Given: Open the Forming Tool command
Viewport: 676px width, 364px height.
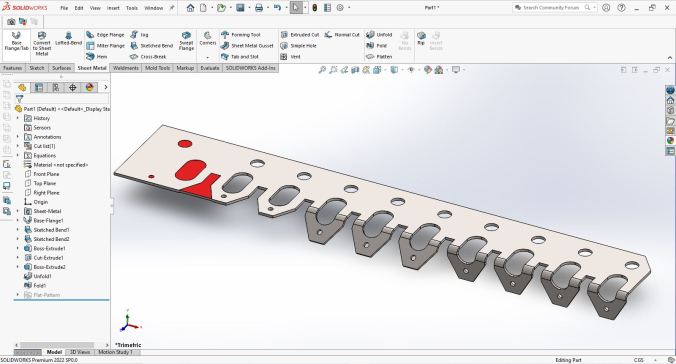Looking at the screenshot, I should (241, 35).
